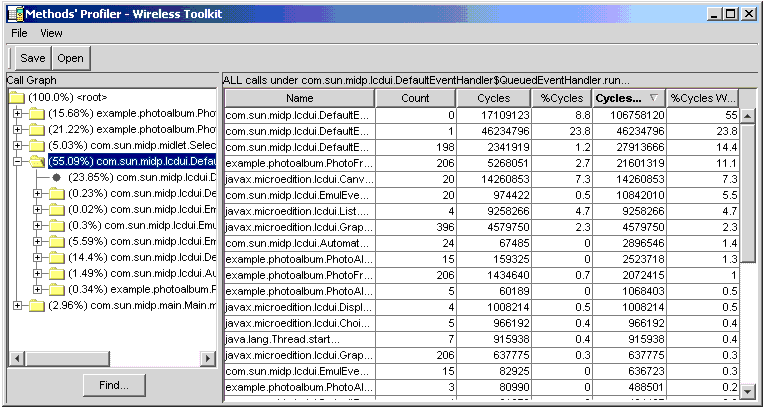Click folder icon of 5.03% node
Viewport: 770px width, 415px height.
[x=37, y=145]
